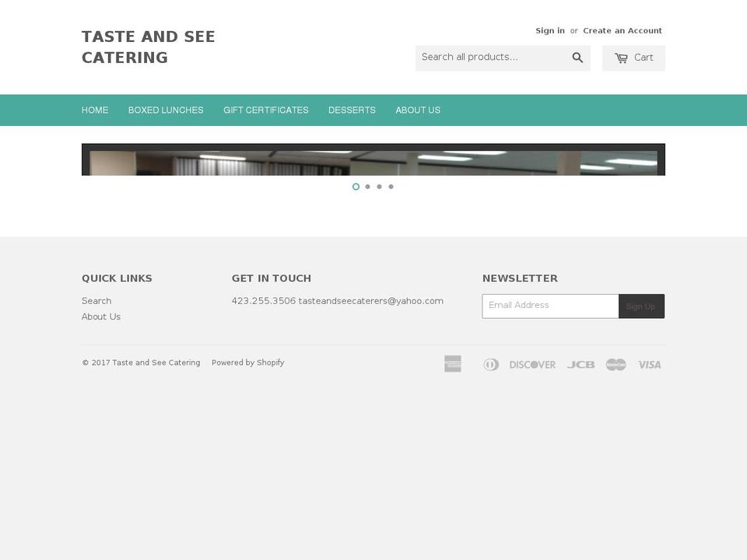747x560 pixels.
Task: Open About Us link under Quick Links
Action: pos(101,317)
